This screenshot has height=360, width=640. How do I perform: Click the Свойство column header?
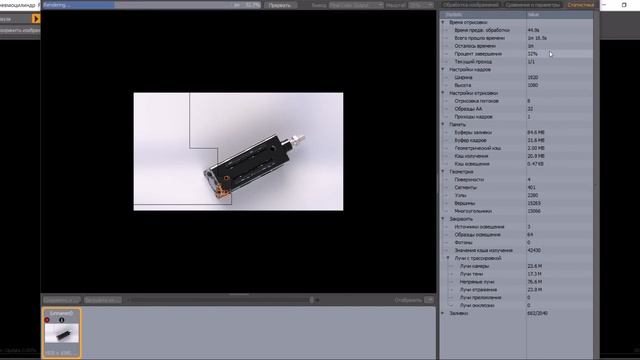click(483, 15)
